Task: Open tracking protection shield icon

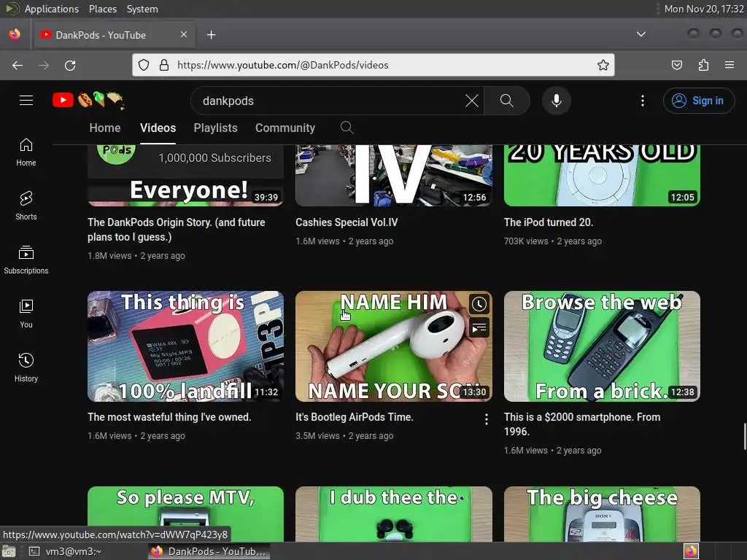Action: pos(144,65)
